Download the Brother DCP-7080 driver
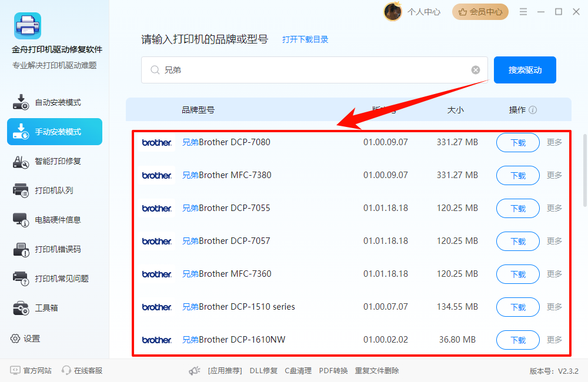Viewport: 588px width, 382px height. point(518,142)
